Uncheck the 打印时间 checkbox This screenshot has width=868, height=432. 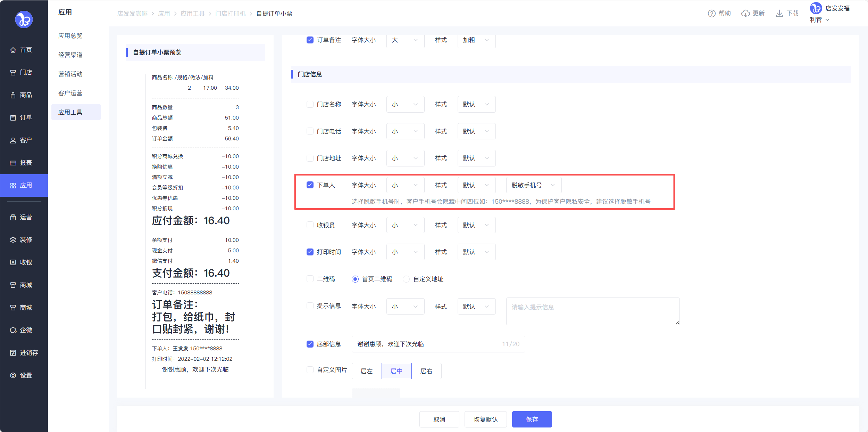(x=310, y=252)
